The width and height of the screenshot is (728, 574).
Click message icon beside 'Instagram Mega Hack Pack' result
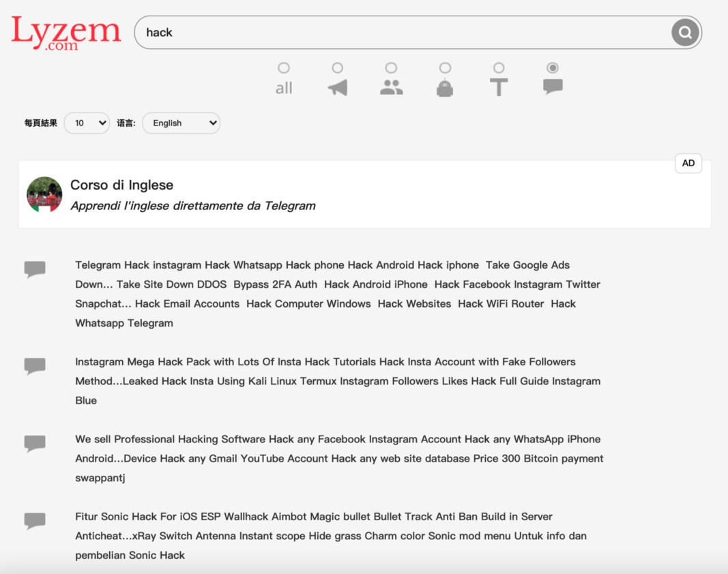(x=35, y=366)
